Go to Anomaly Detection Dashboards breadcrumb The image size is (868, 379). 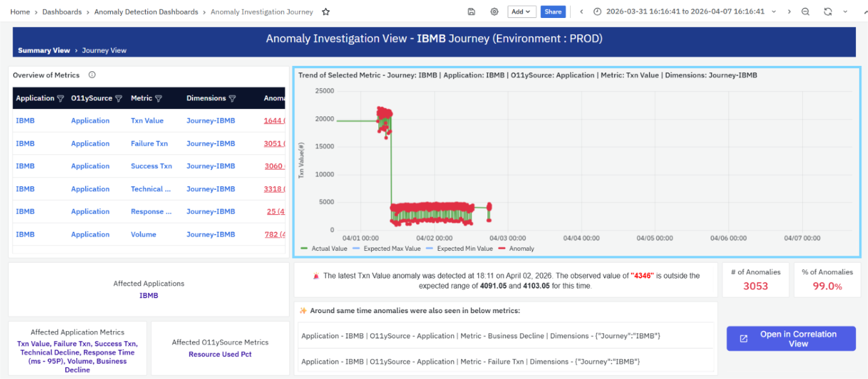click(146, 12)
